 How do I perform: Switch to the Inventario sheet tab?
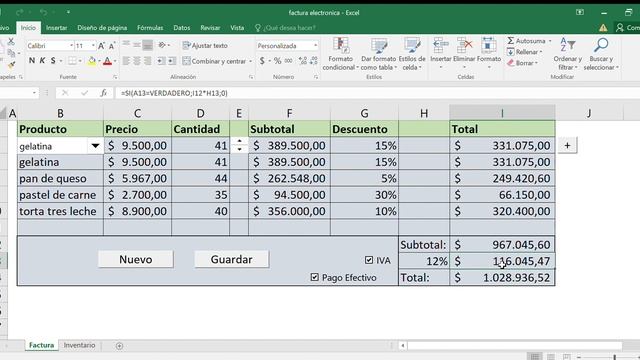click(79, 345)
